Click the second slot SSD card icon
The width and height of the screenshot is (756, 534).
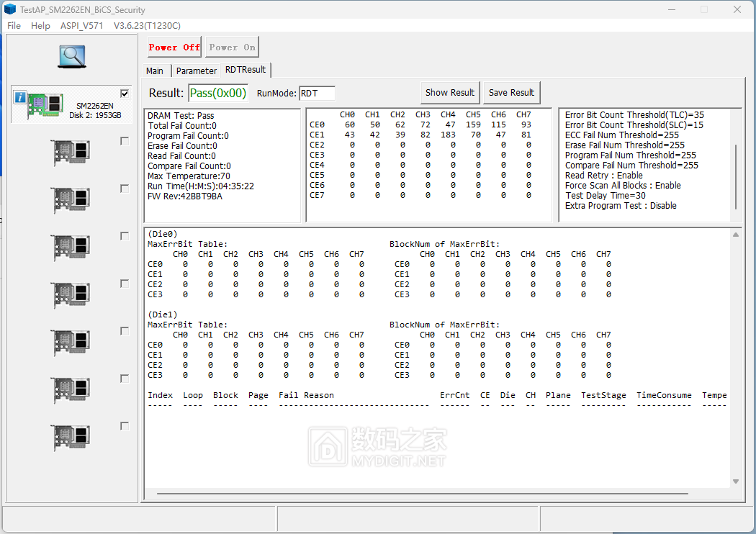pyautogui.click(x=71, y=153)
